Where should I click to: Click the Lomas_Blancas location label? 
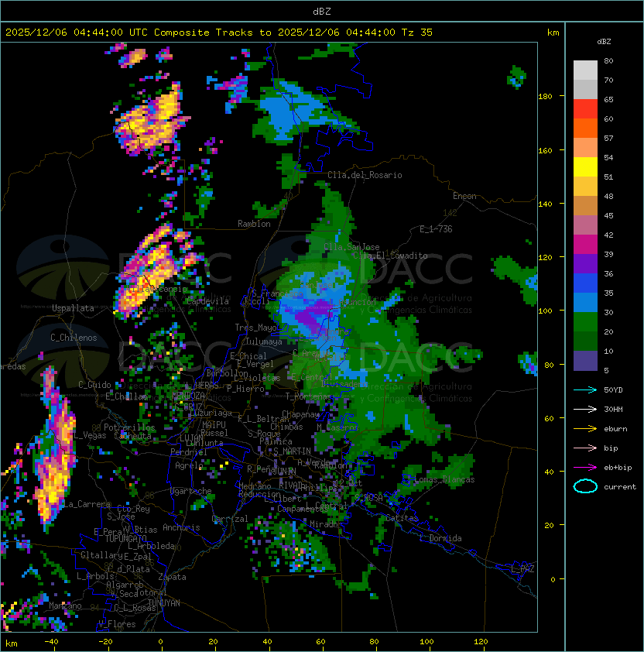[444, 479]
